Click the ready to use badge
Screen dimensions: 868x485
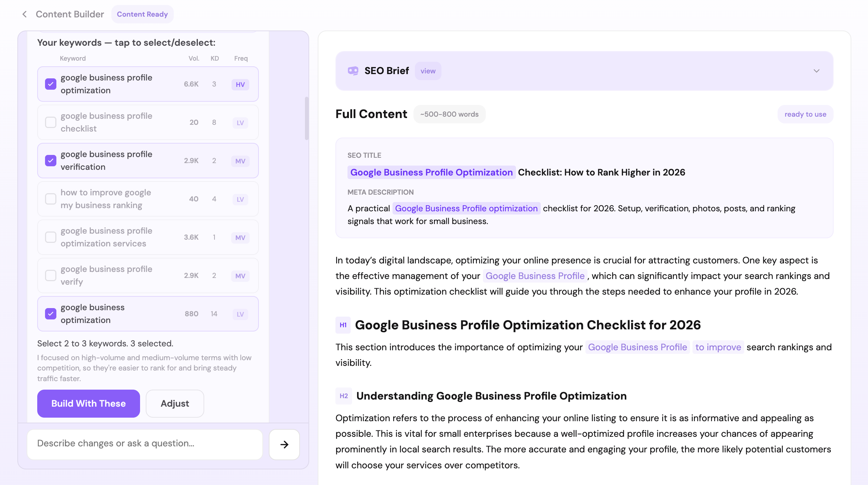[x=805, y=114]
